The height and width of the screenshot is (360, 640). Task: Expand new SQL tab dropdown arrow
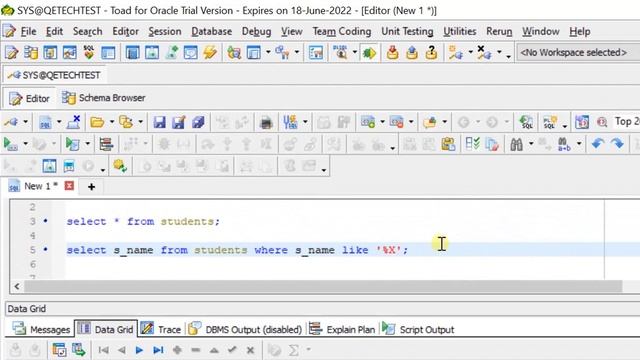(59, 122)
